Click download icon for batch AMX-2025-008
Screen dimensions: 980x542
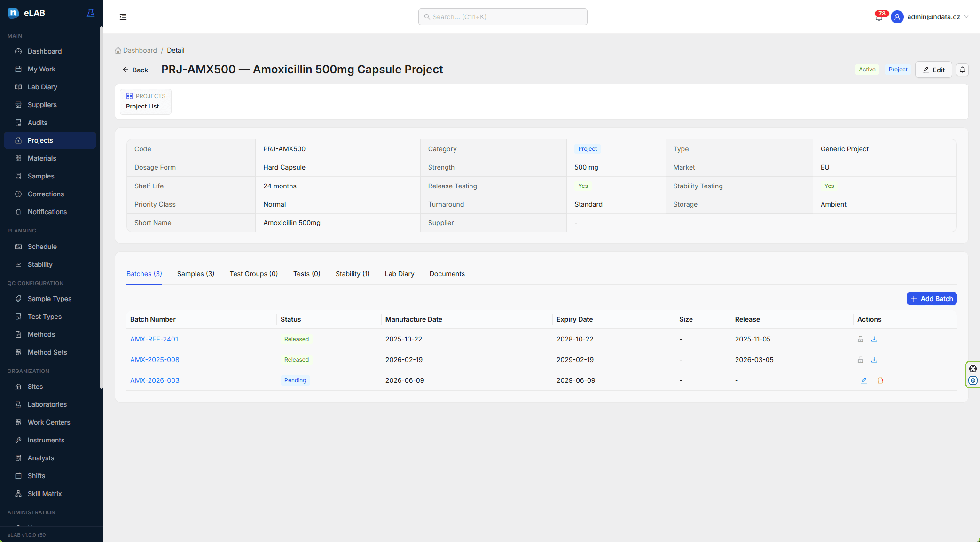click(874, 360)
